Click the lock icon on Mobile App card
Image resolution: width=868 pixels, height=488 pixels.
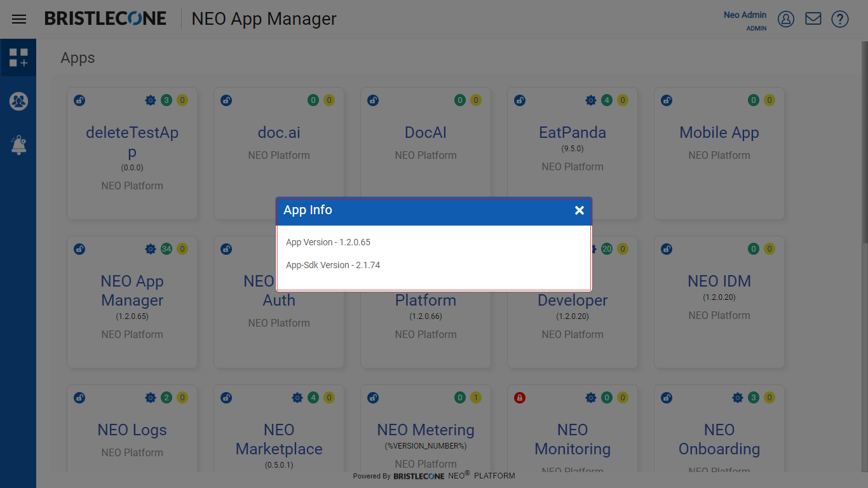(667, 100)
